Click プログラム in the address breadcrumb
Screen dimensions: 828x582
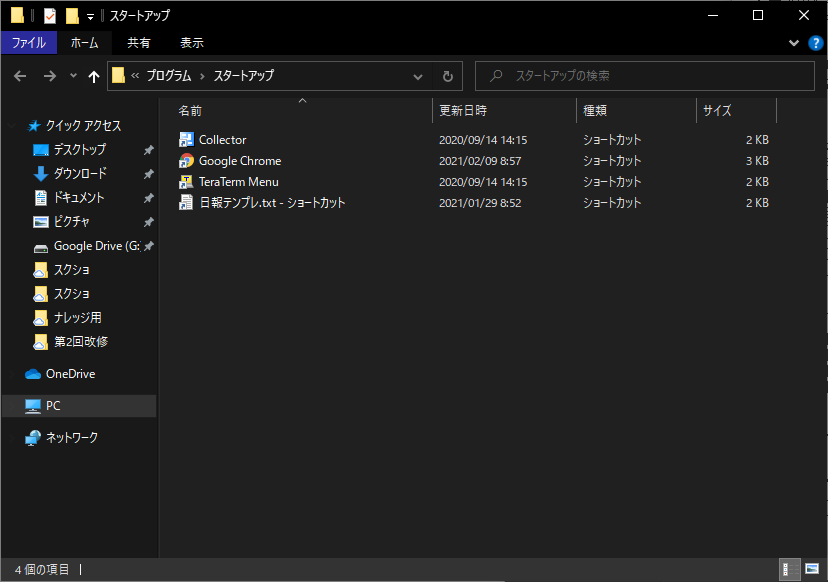click(x=169, y=76)
